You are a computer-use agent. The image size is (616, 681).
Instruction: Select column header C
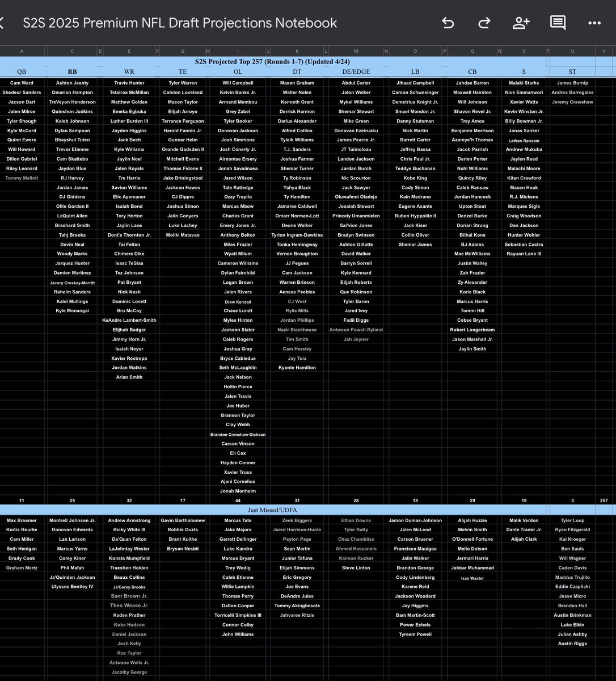tap(72, 51)
